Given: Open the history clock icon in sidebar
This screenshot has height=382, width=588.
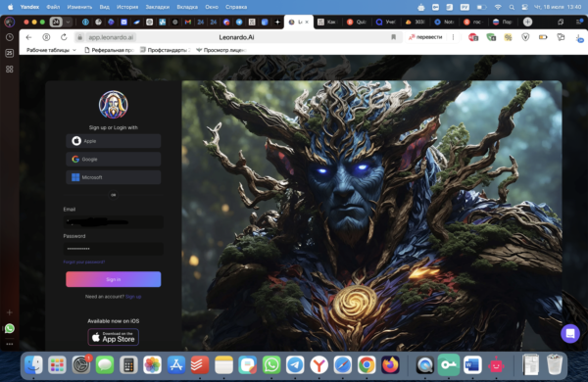Looking at the screenshot, I should pos(10,37).
